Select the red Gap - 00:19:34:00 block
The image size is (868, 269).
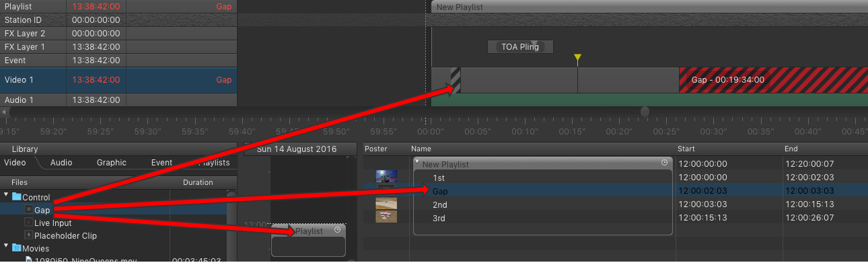pos(773,80)
